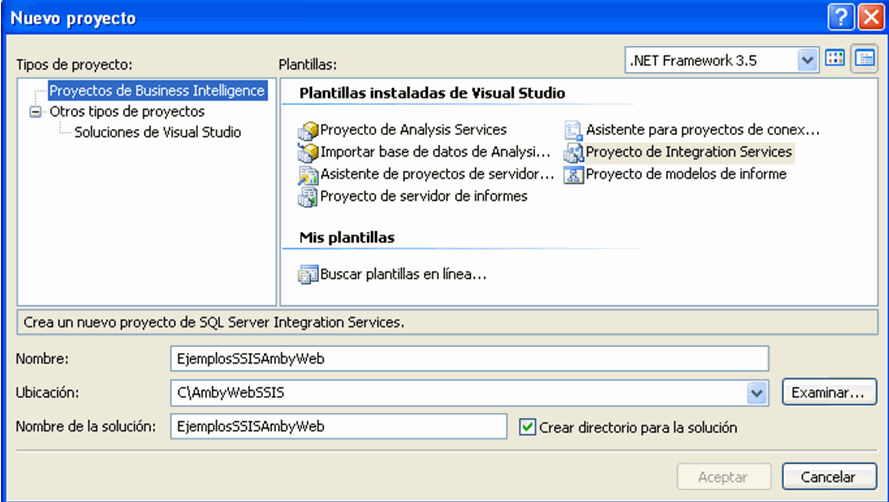The width and height of the screenshot is (889, 502).
Task: Click the Examinar... button
Action: point(829,393)
